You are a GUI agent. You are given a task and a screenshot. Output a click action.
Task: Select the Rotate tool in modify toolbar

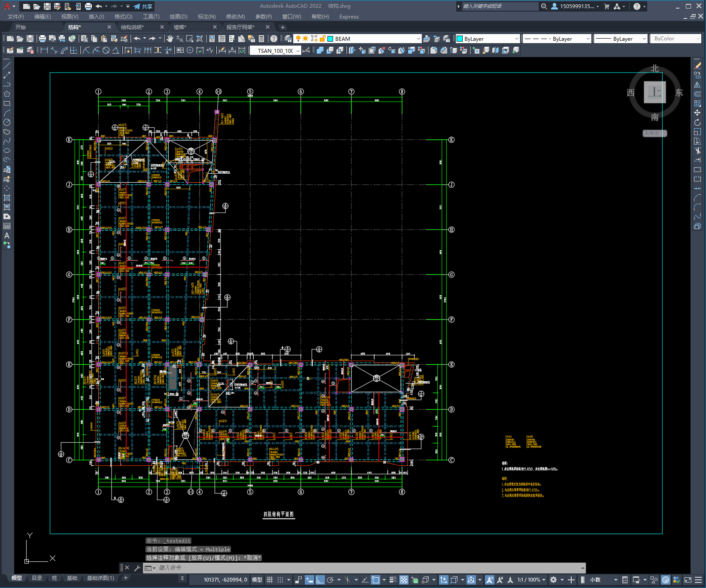697,122
